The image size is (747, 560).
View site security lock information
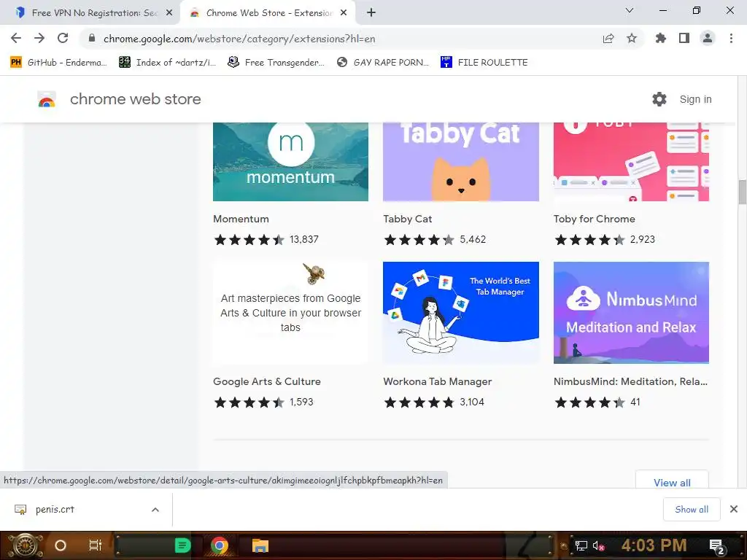(92, 38)
